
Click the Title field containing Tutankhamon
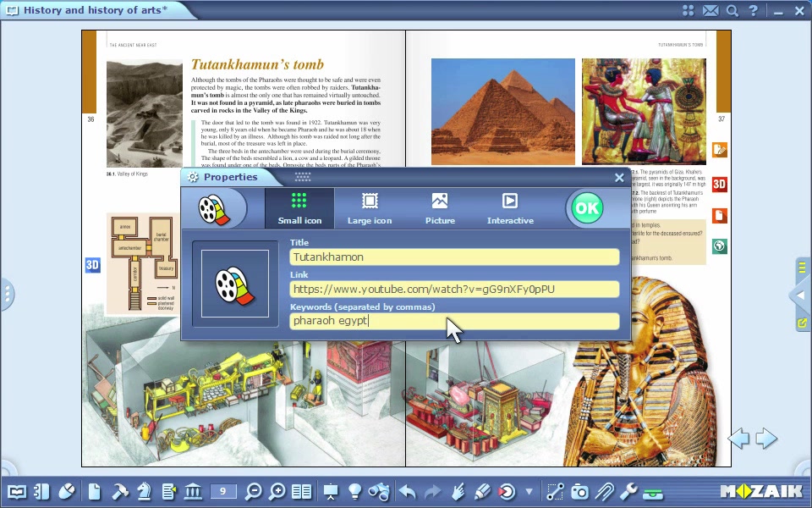click(x=454, y=257)
